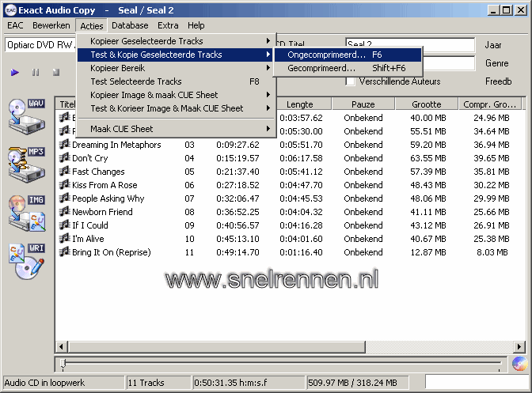The width and height of the screenshot is (532, 393).
Task: Select the Bring It On (Reprise) track
Action: [x=112, y=252]
